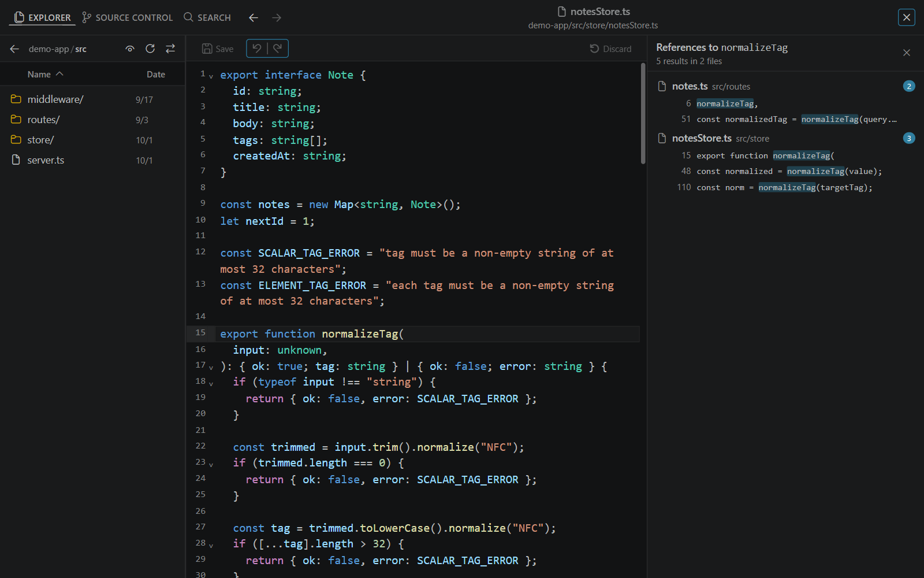Click the swap arrows icon in the explorer header
Screen dimensions: 924x578
pyautogui.click(x=170, y=49)
